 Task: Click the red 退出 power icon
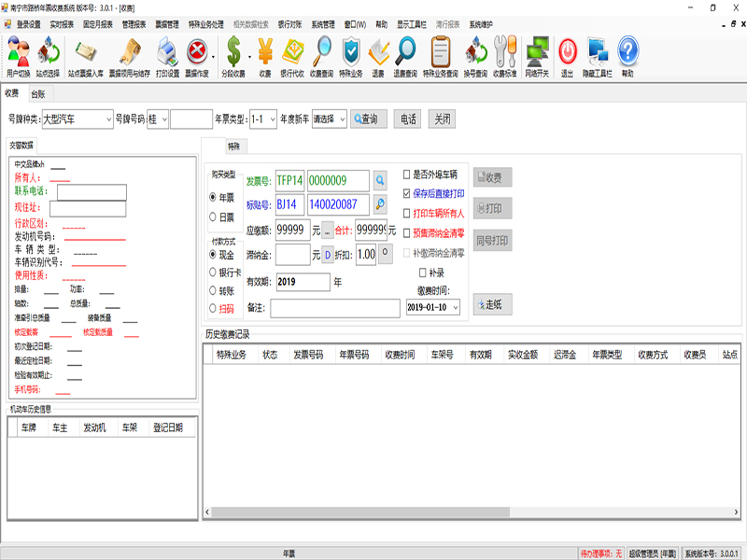click(x=568, y=56)
